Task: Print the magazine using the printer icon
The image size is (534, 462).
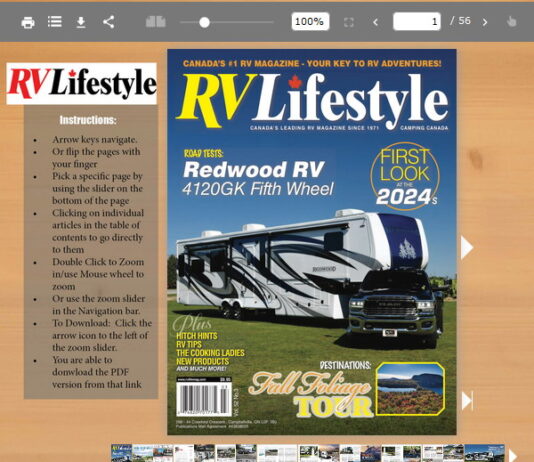Action: pyautogui.click(x=28, y=22)
